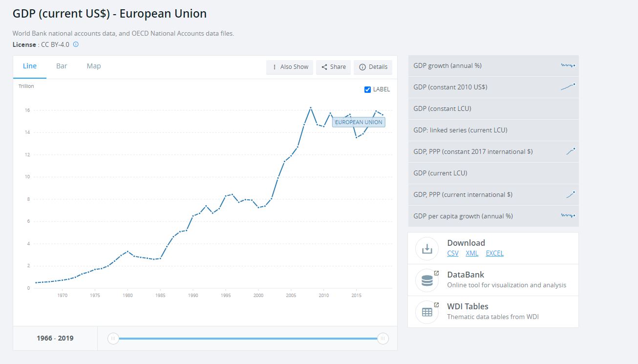The image size is (638, 364).
Task: Click the GDP, PPP (current international $) sparkline
Action: tap(570, 194)
